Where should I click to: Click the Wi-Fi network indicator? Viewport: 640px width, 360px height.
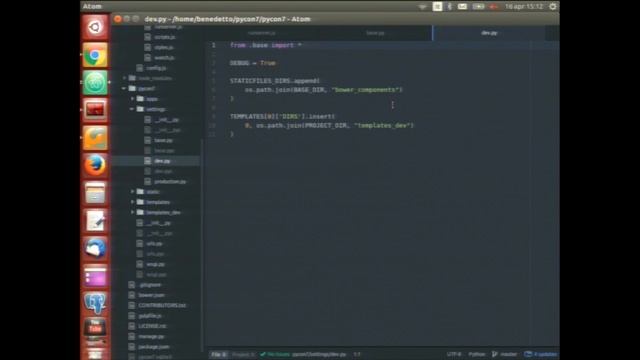tap(423, 7)
